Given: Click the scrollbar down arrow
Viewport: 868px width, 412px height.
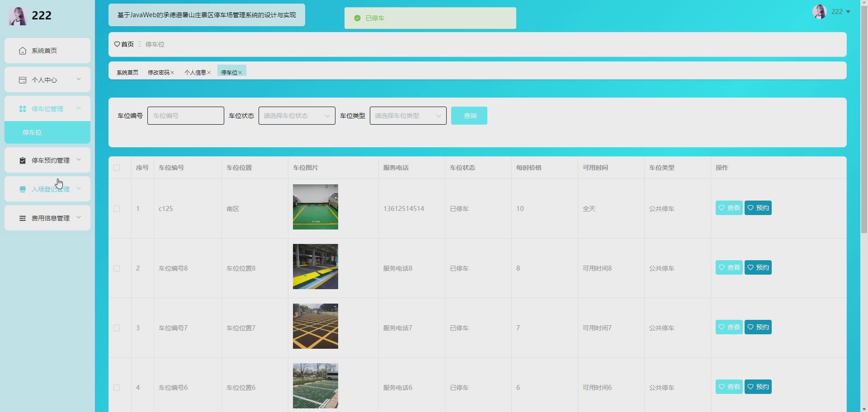Looking at the screenshot, I should coord(864,409).
